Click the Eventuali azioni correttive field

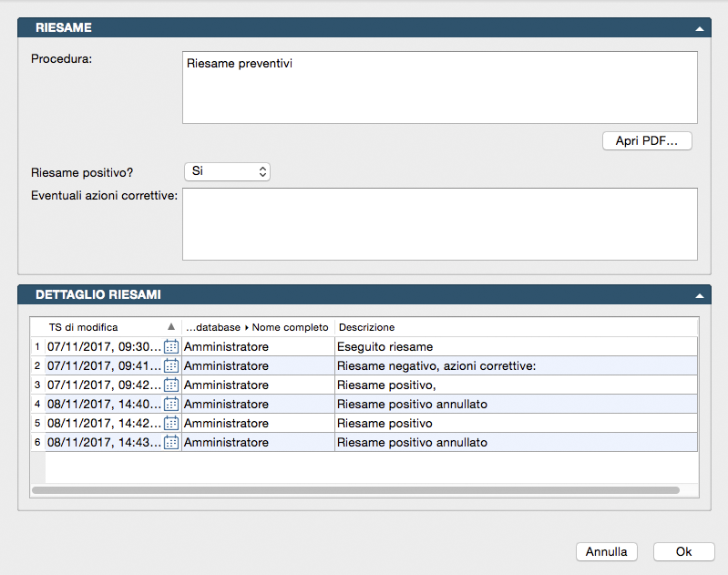pyautogui.click(x=439, y=224)
